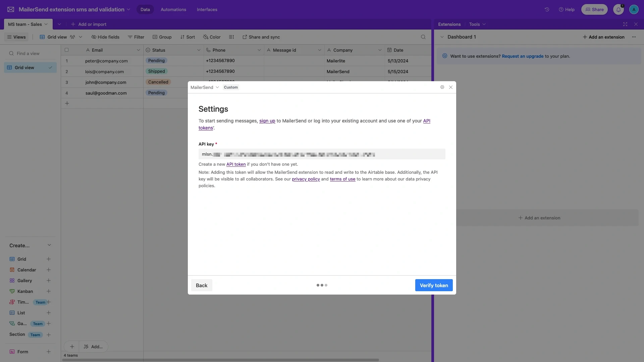Toggle the Views sidebar
Screen dimensions: 644x362
pos(17,37)
